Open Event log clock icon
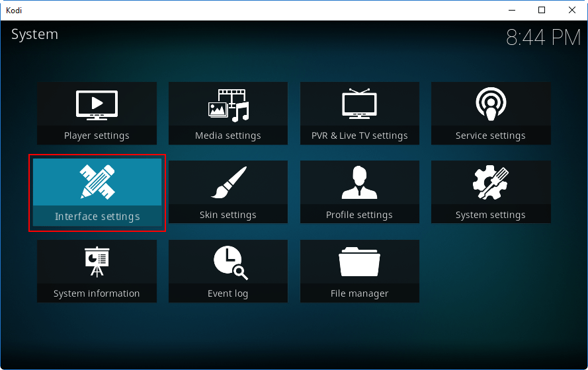The height and width of the screenshot is (370, 588). 230,262
